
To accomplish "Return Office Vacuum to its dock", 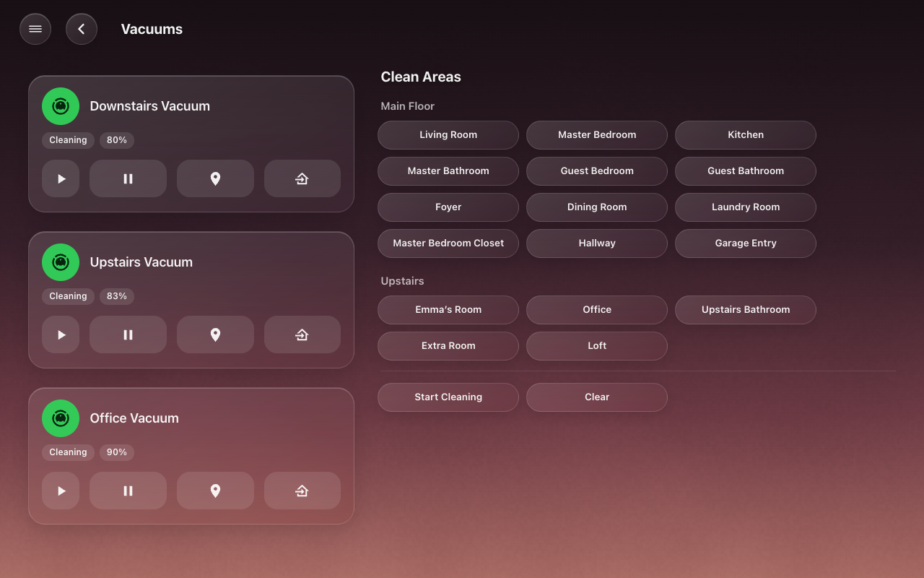I will 302,491.
